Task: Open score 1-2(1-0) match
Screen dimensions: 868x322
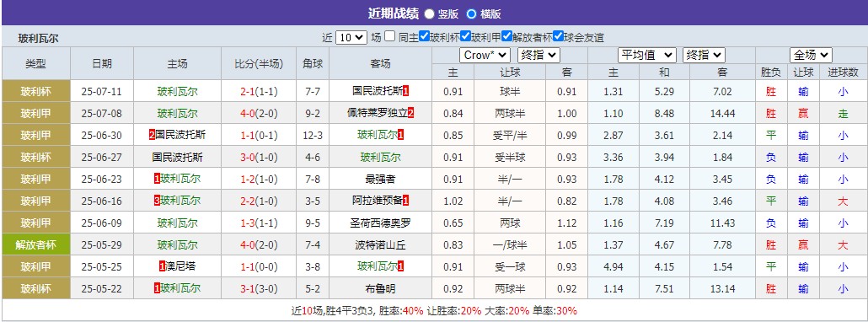Action: coord(259,180)
